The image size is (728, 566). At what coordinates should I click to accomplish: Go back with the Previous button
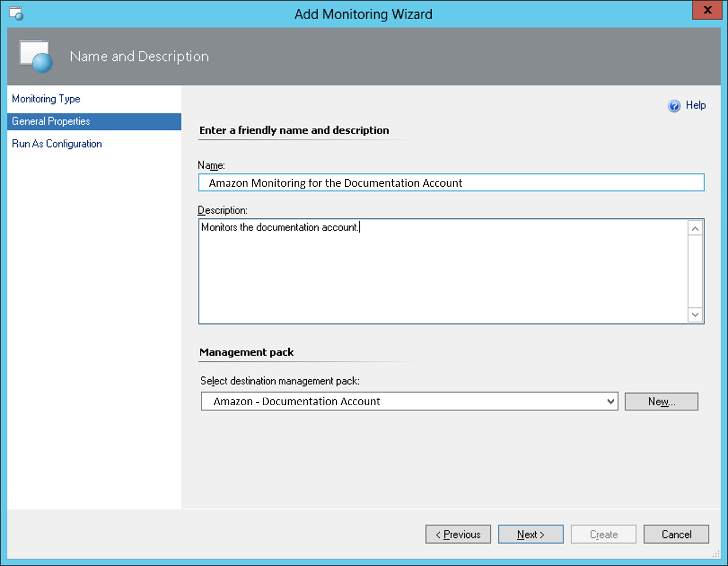(x=458, y=534)
